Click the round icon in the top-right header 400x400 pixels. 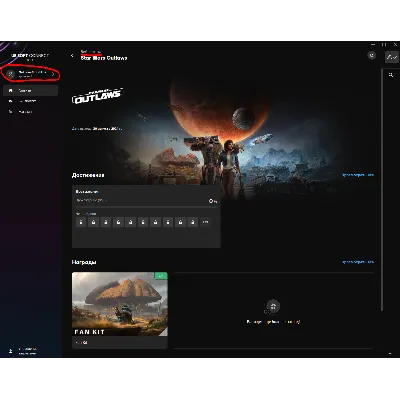pos(372,55)
